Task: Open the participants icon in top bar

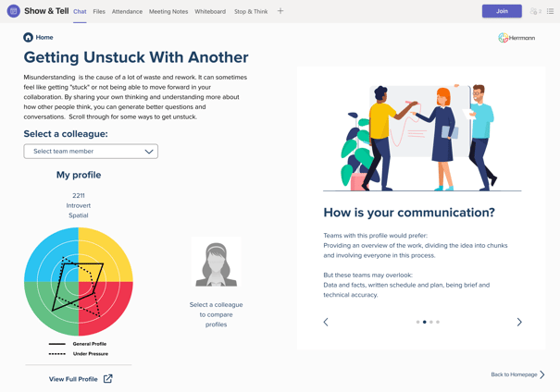Action: 535,12
